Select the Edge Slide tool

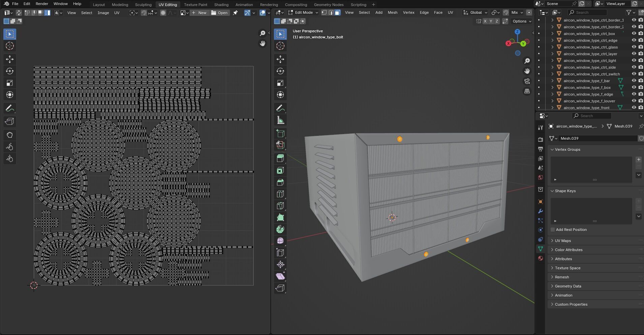pyautogui.click(x=280, y=253)
